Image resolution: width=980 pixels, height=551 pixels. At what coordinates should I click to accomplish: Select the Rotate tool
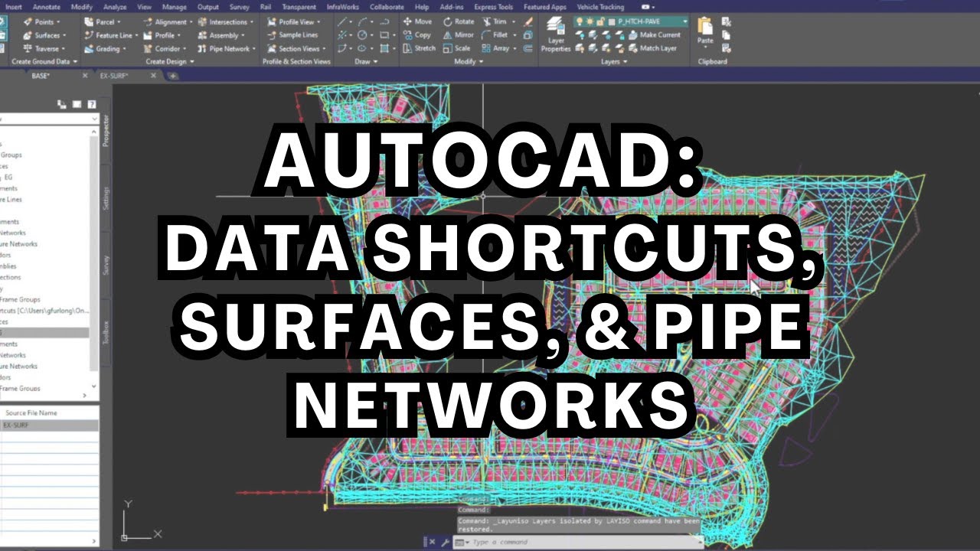click(x=459, y=21)
